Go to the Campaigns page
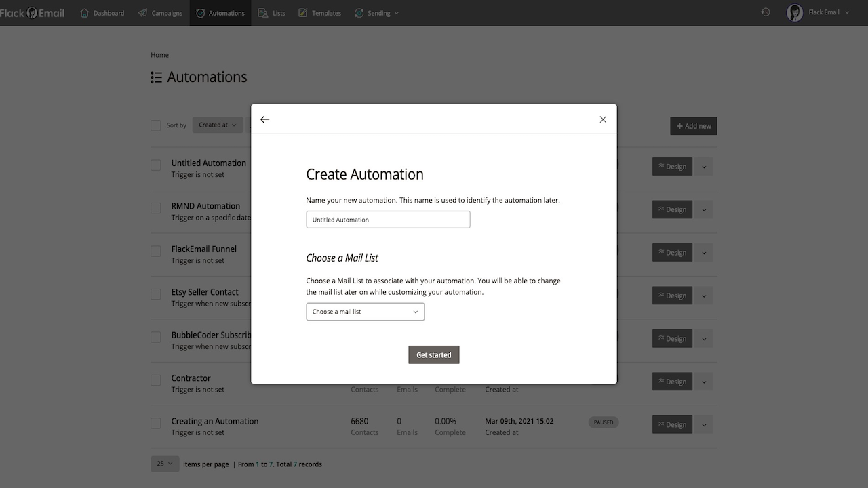Viewport: 868px width, 488px height. 160,13
